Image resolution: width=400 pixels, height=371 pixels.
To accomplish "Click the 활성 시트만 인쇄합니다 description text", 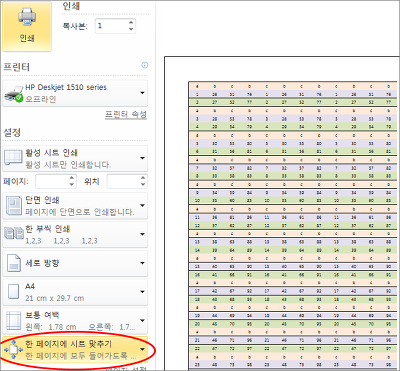I will [68, 164].
